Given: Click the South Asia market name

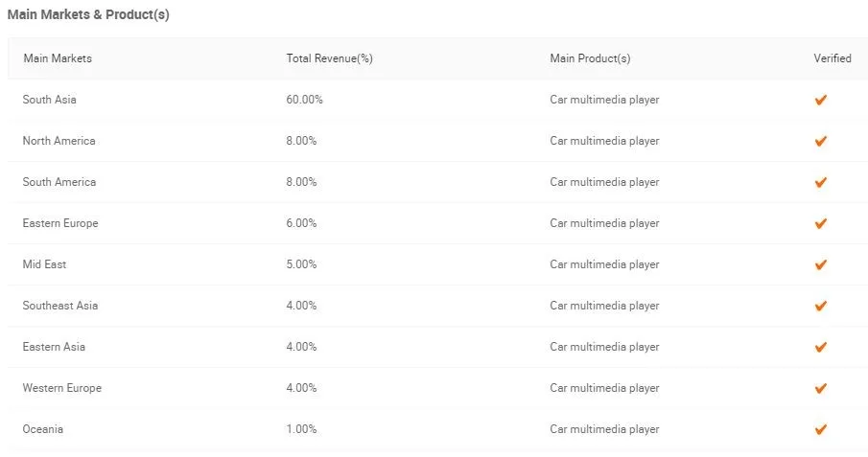Looking at the screenshot, I should [49, 100].
